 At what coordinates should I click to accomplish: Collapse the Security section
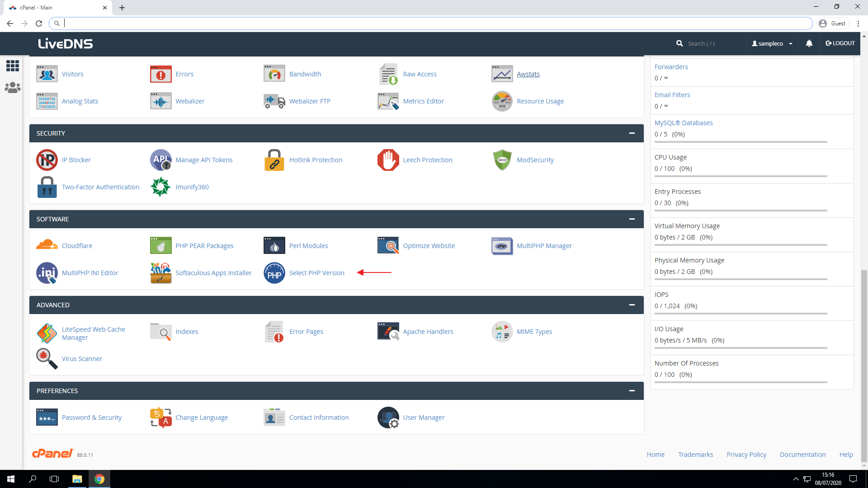click(632, 133)
